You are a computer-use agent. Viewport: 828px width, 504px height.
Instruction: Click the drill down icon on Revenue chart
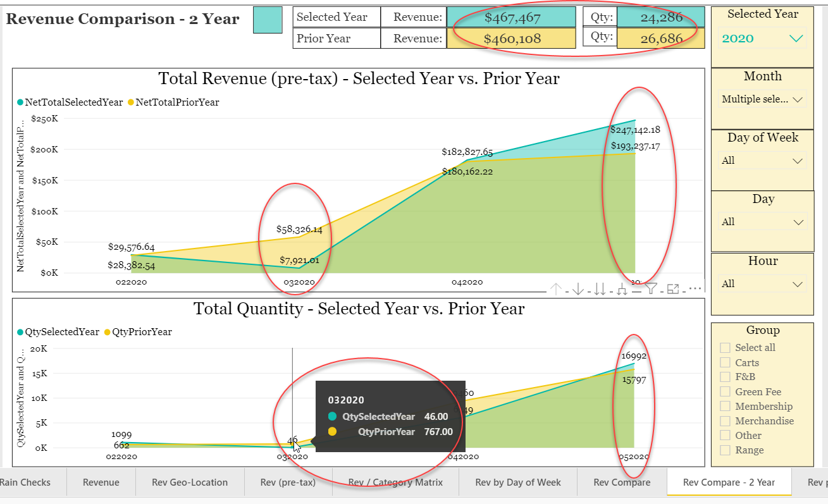coord(578,288)
